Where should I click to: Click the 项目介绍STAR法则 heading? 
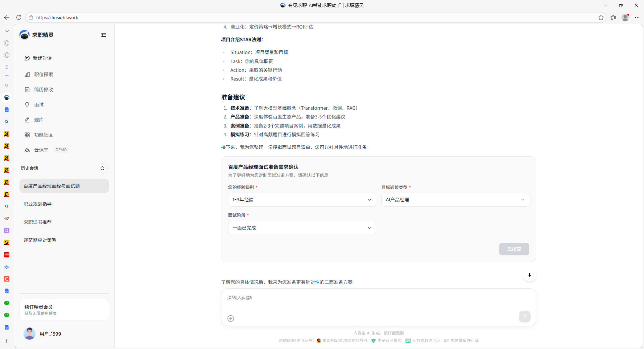click(x=242, y=40)
